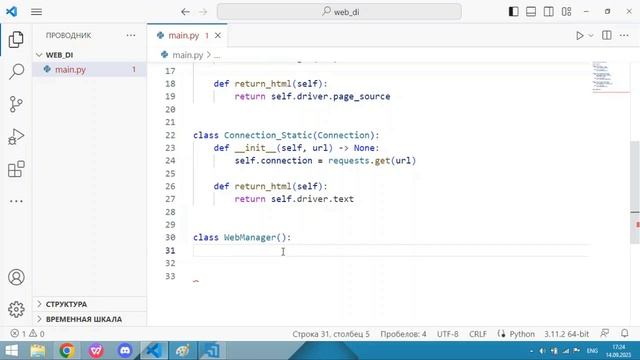Open the Windows Start menu
Viewport: 640px width, 360px height.
click(x=12, y=351)
